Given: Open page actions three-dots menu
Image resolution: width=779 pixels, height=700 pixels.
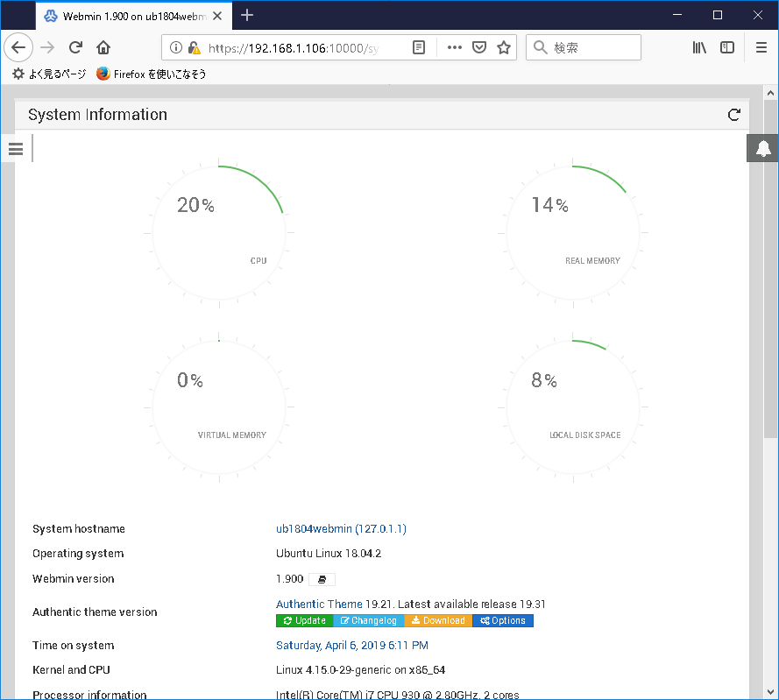Looking at the screenshot, I should coord(455,47).
